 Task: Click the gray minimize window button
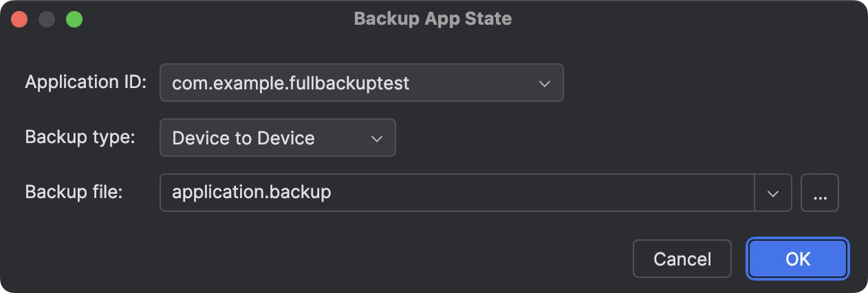pos(47,19)
